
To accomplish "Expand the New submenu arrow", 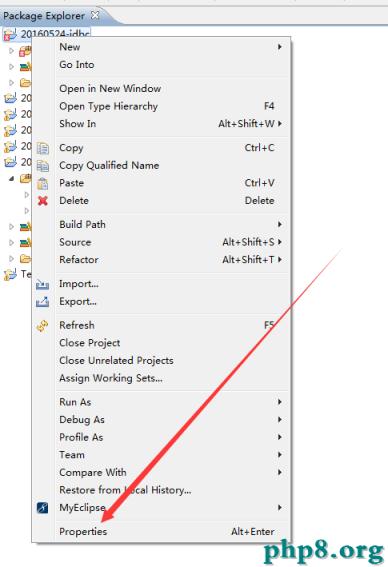I will [280, 47].
